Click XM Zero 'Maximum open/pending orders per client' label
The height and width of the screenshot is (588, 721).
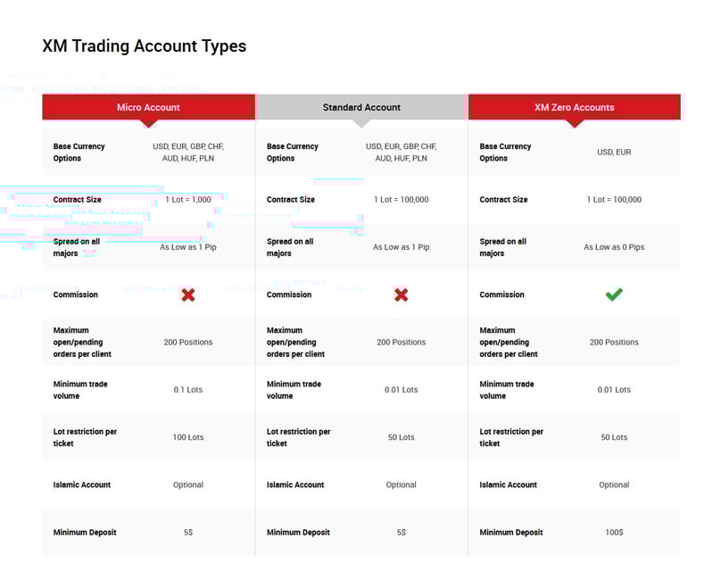coord(509,342)
